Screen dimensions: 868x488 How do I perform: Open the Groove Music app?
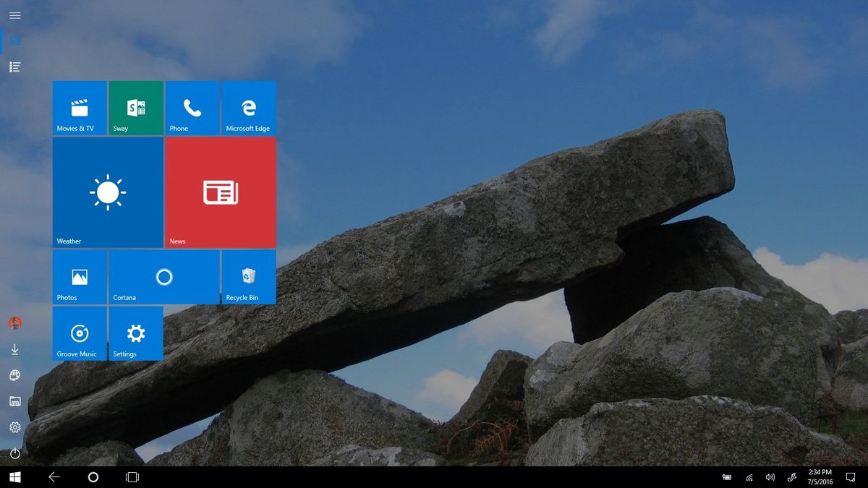click(x=80, y=334)
